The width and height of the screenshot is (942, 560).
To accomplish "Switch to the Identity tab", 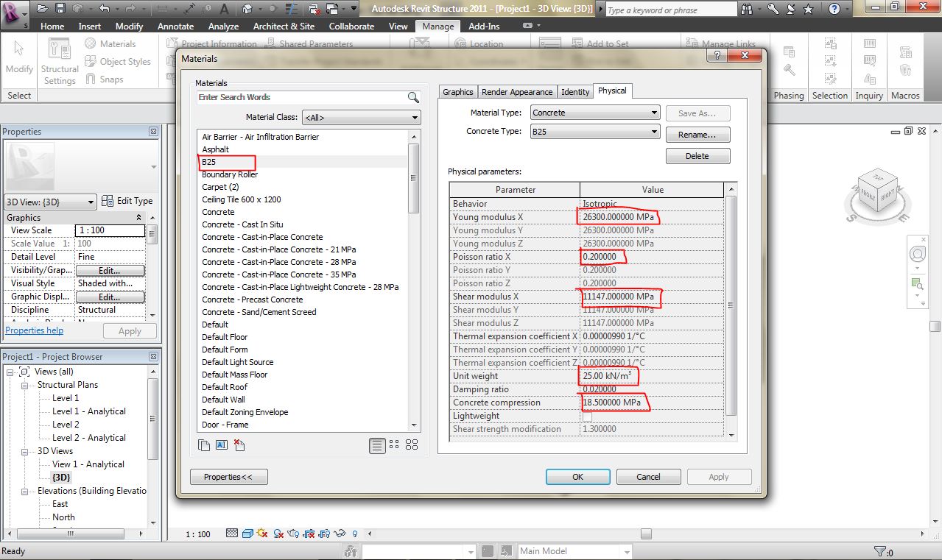I will 575,92.
